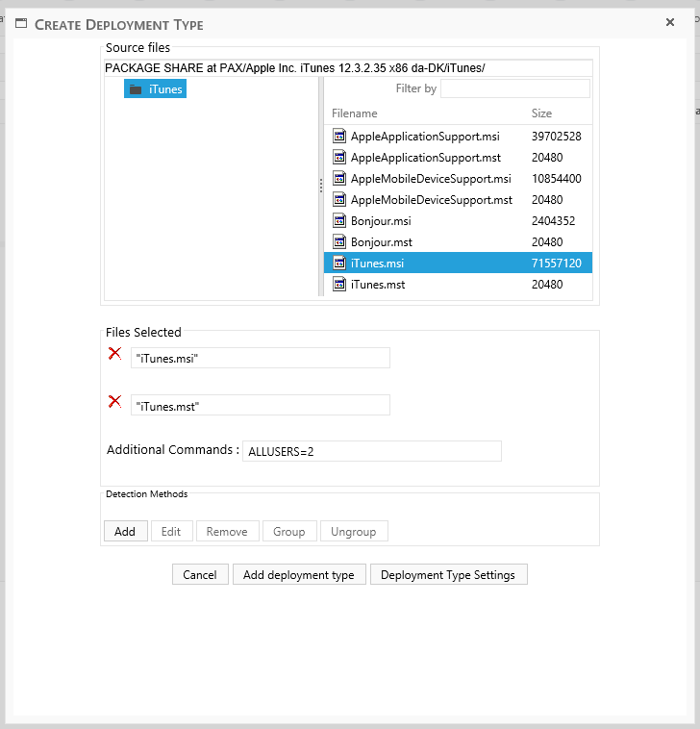700x729 pixels.
Task: Click Add deployment type button
Action: tap(298, 575)
